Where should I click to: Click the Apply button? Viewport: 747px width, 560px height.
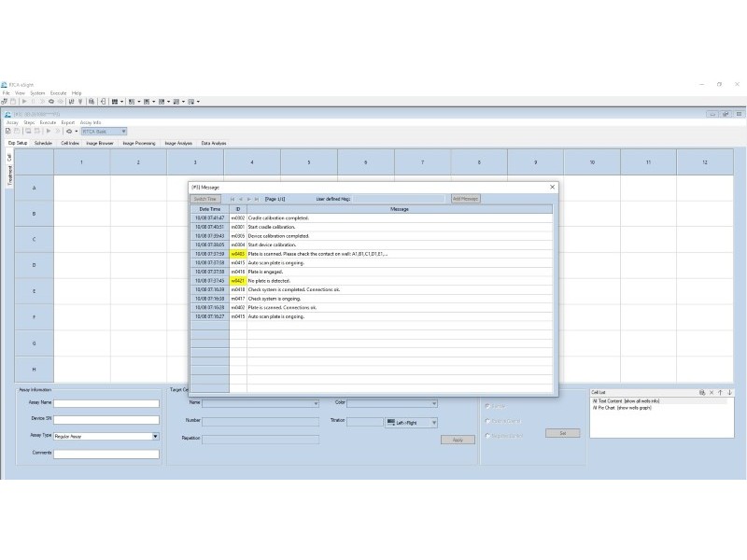coord(458,440)
